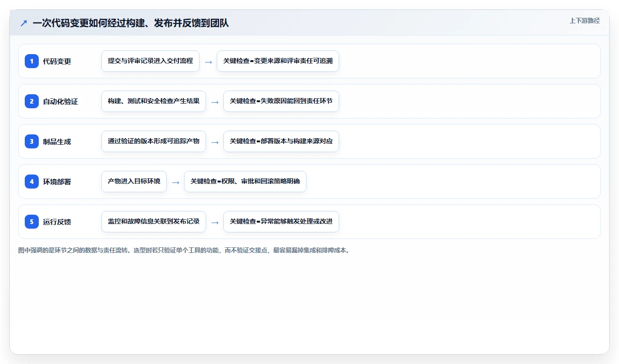Click the 产物进入目标环境 box
This screenshot has height=364, width=619.
point(134,182)
